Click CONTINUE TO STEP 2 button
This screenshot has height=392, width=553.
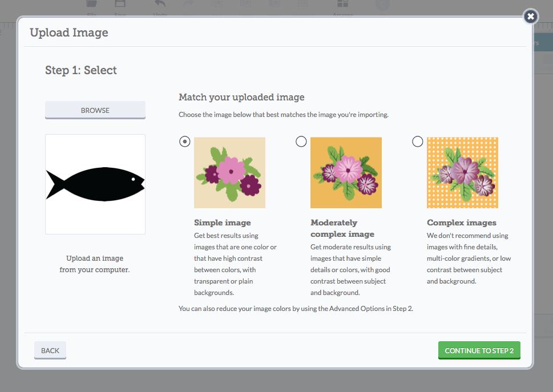pyautogui.click(x=479, y=350)
